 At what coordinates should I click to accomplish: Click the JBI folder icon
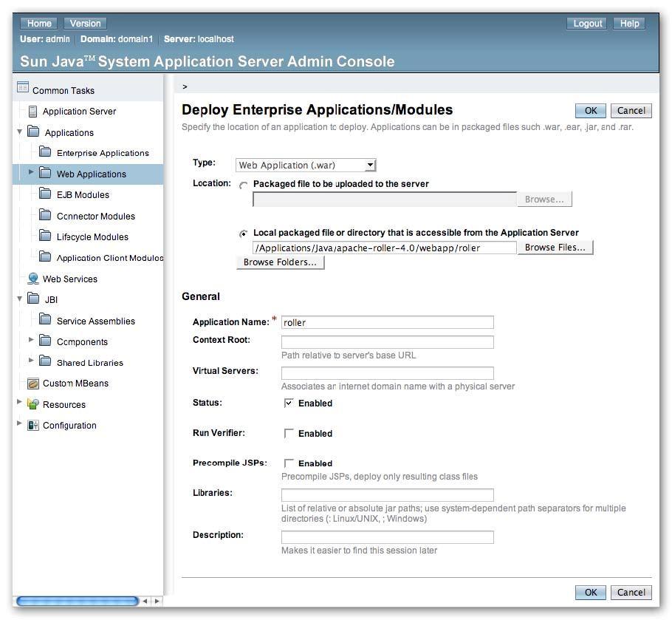click(x=33, y=298)
